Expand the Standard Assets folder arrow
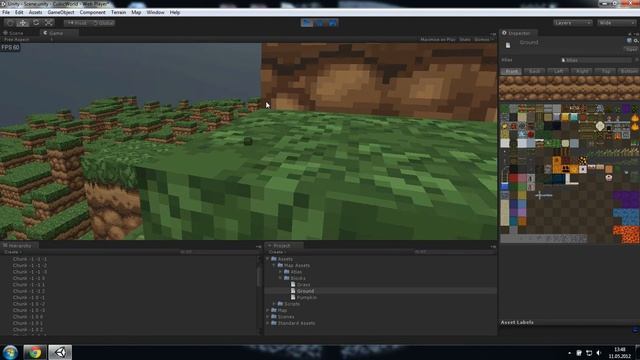The width and height of the screenshot is (640, 360). coord(268,323)
